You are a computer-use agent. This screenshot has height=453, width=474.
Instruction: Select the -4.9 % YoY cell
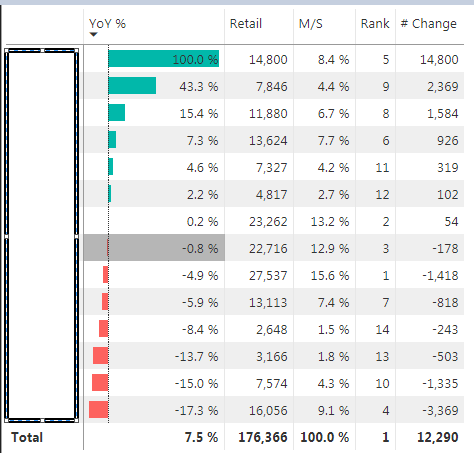[154, 275]
